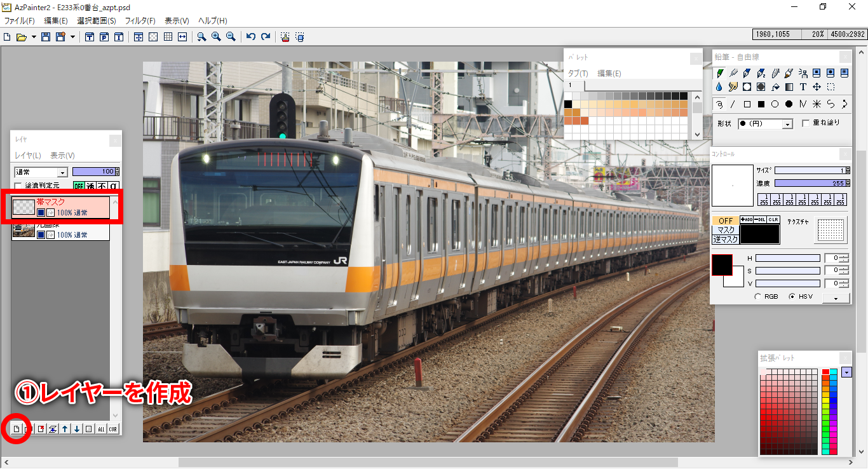Click the CUR button in layer panel
This screenshot has height=469, width=868.
point(112,429)
